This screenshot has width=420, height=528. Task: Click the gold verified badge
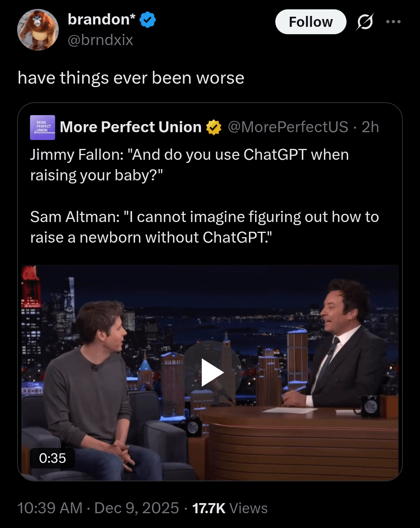pyautogui.click(x=213, y=128)
